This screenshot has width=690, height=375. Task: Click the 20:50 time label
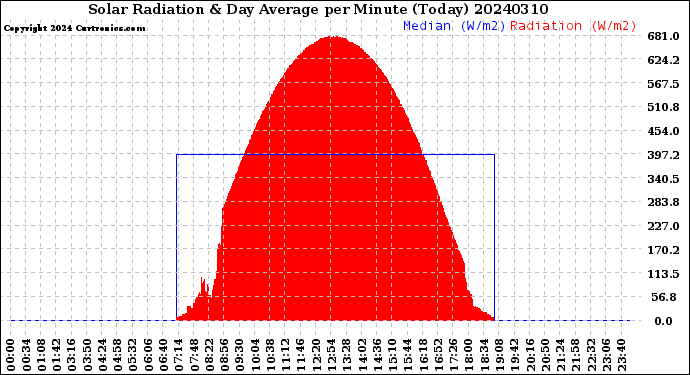coord(546,355)
